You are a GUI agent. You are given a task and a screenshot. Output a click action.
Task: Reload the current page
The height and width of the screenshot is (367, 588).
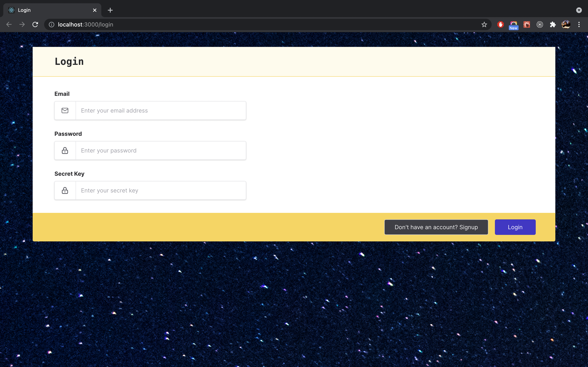click(35, 24)
